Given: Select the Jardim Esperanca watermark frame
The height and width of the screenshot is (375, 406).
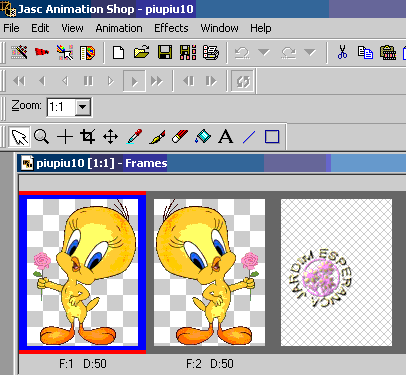Looking at the screenshot, I should tap(336, 272).
